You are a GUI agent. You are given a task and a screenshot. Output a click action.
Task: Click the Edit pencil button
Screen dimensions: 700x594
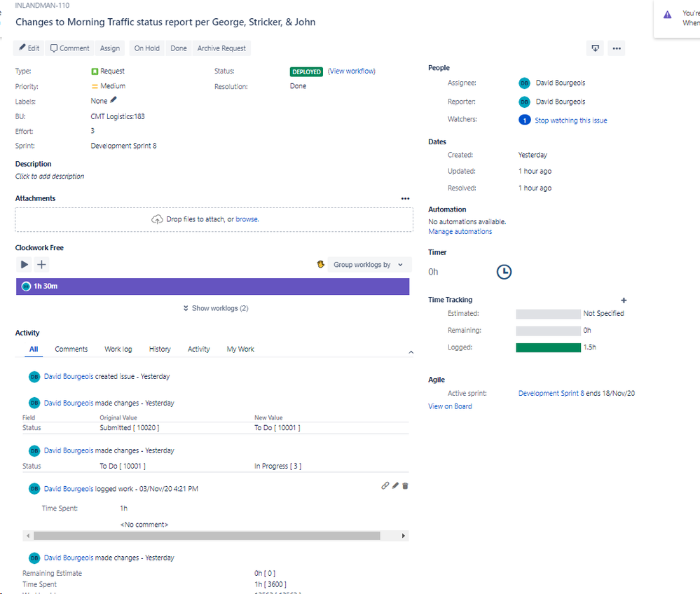(x=29, y=48)
